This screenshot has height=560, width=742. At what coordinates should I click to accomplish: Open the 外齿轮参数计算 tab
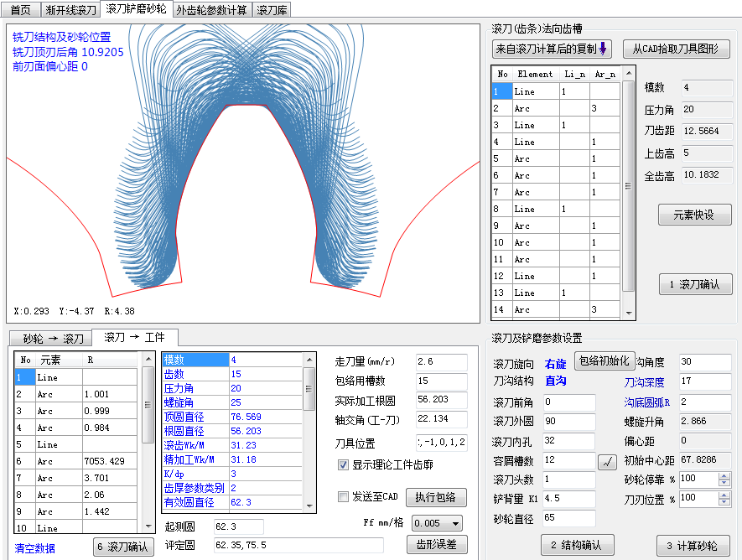tap(211, 10)
